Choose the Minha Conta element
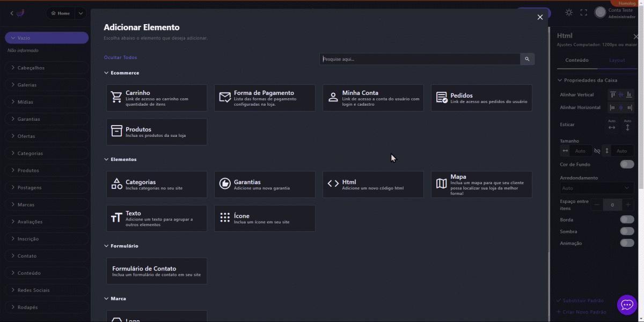Image resolution: width=644 pixels, height=322 pixels. (x=373, y=98)
